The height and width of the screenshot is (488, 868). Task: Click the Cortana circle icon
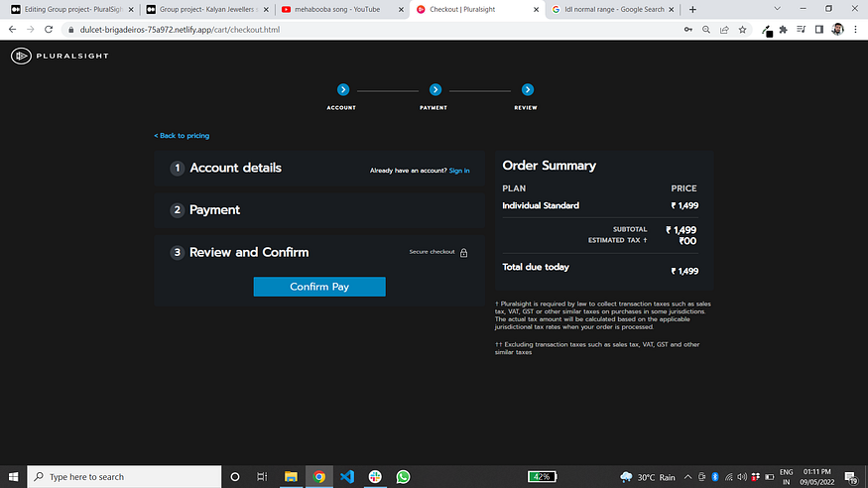click(235, 476)
